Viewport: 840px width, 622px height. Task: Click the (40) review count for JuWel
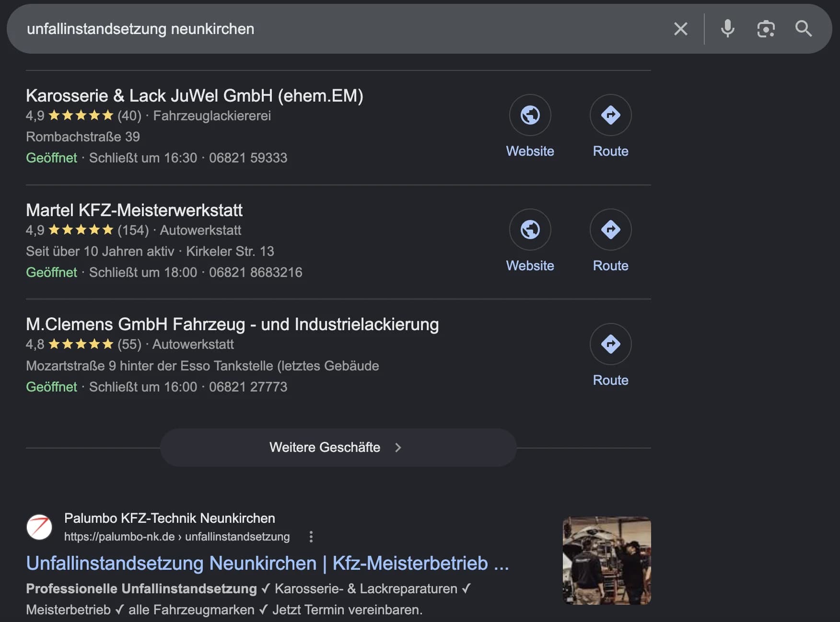(x=129, y=116)
